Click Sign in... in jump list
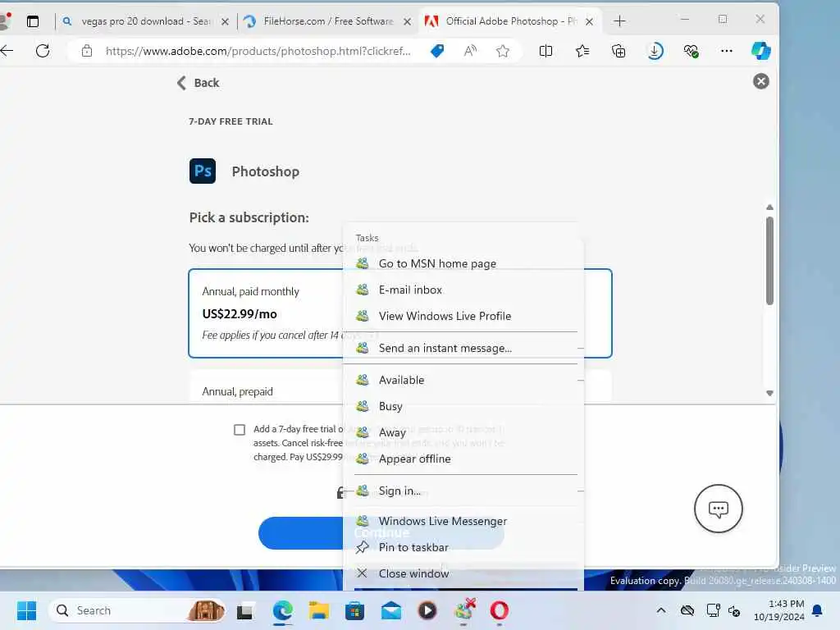The image size is (840, 630). [463, 491]
